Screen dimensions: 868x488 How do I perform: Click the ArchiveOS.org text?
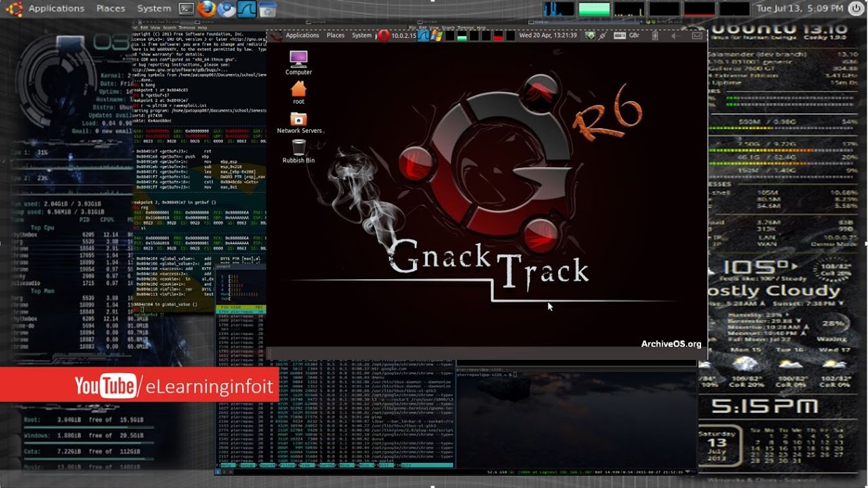coord(671,344)
